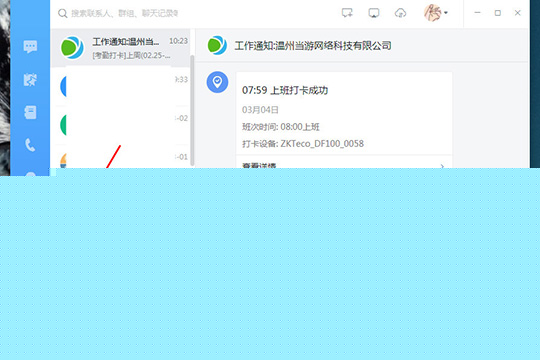
Task: Open the user avatar profile dropdown
Action: (x=436, y=13)
